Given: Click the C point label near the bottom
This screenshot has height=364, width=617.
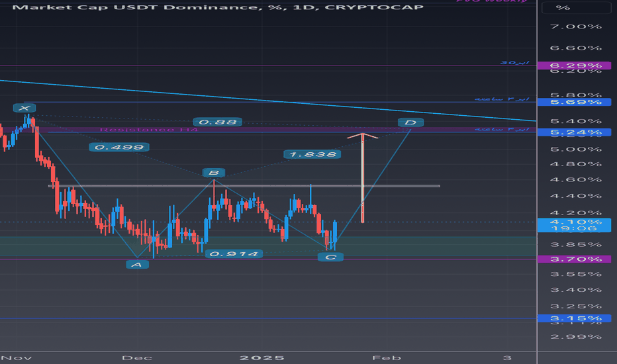Looking at the screenshot, I should [x=330, y=257].
